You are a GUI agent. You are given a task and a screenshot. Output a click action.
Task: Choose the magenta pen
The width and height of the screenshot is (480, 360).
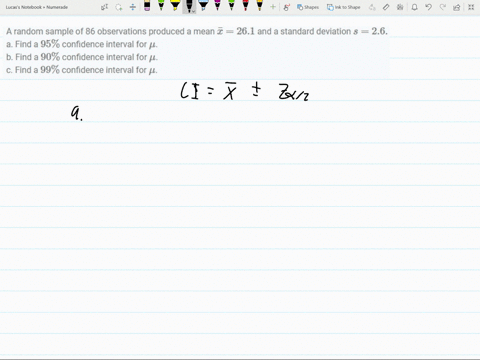[x=217, y=6]
